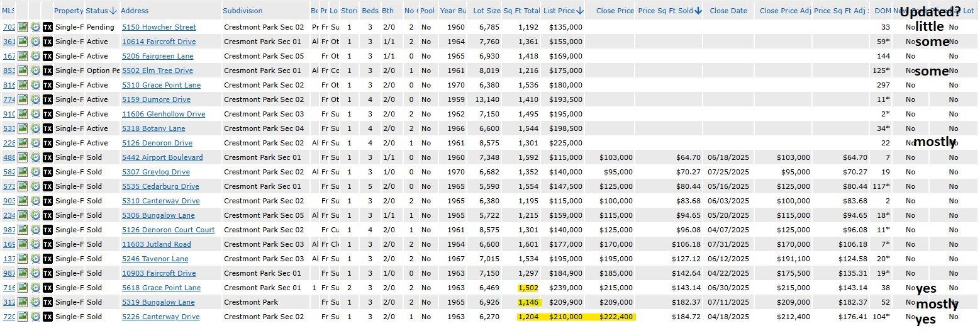Open the 5318 Botany Lane listing link

click(153, 128)
